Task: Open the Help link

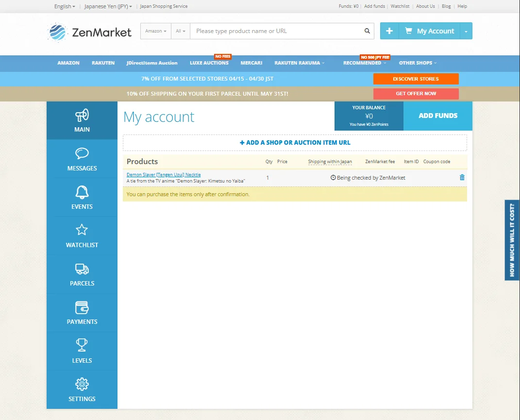Action: click(x=462, y=6)
